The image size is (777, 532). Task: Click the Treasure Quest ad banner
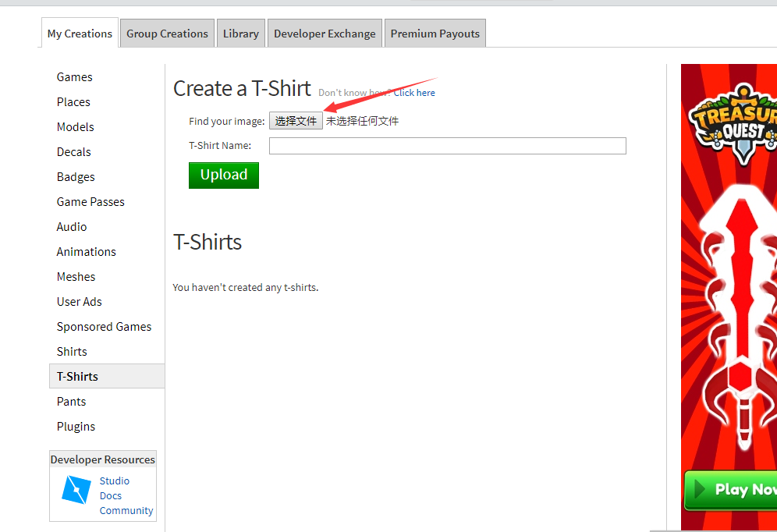(729, 296)
